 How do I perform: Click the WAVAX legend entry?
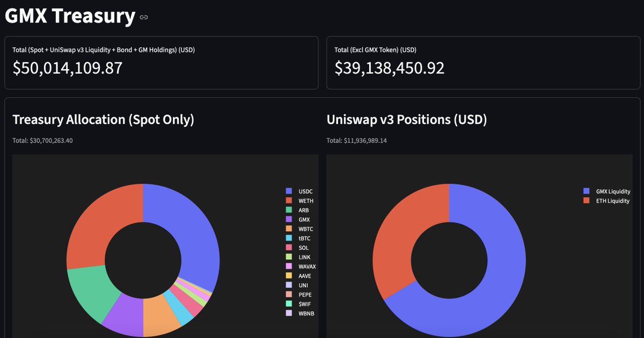pos(301,267)
